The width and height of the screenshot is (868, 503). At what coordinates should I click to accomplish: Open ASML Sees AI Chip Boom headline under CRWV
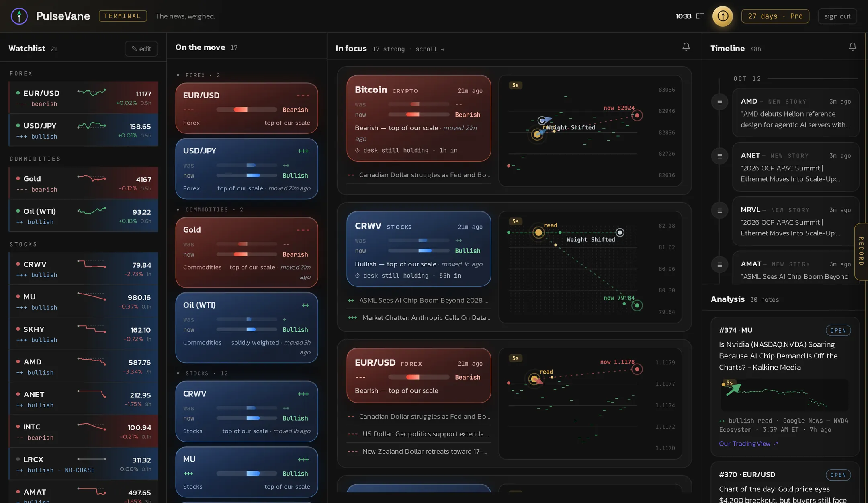pyautogui.click(x=419, y=301)
